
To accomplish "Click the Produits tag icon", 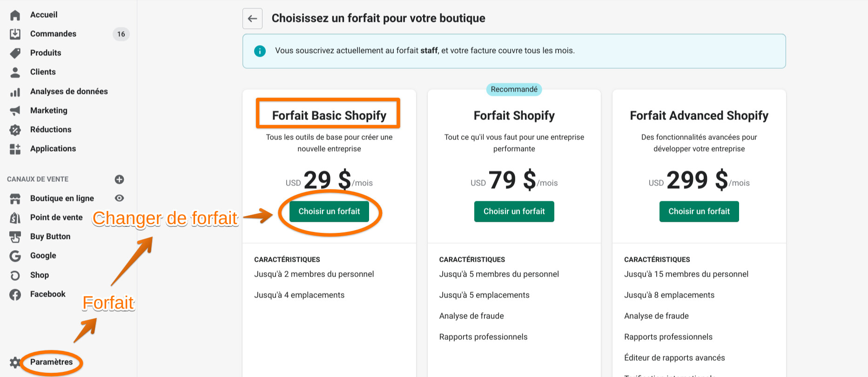I will click(15, 53).
